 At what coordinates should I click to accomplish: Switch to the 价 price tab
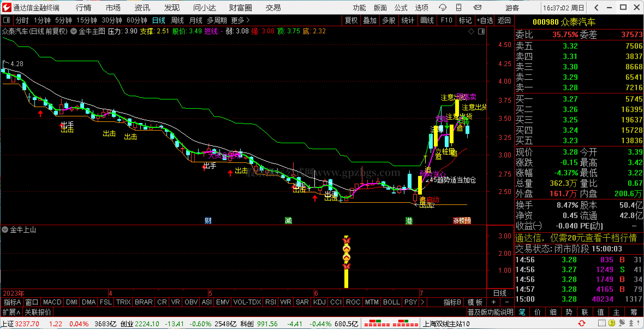537,312
